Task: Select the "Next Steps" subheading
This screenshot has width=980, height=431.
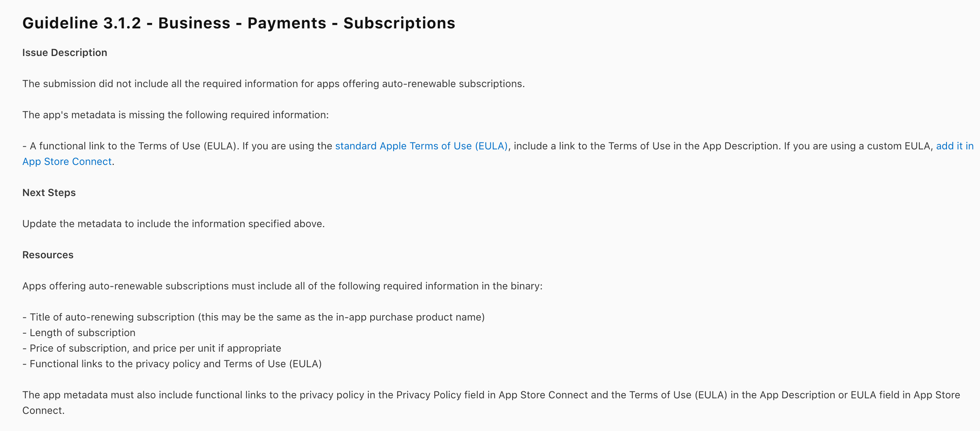Action: (x=49, y=193)
